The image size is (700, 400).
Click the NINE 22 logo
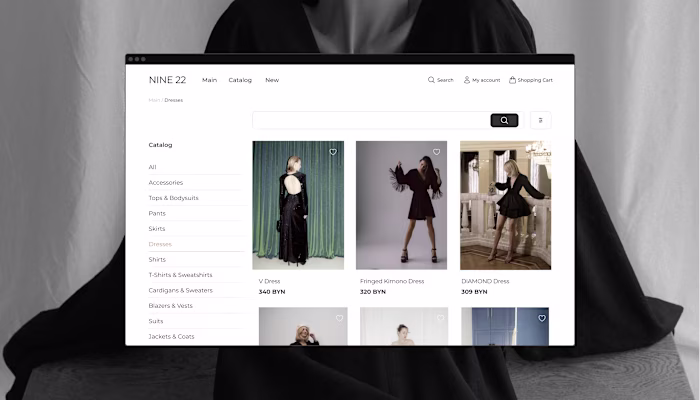click(x=167, y=80)
